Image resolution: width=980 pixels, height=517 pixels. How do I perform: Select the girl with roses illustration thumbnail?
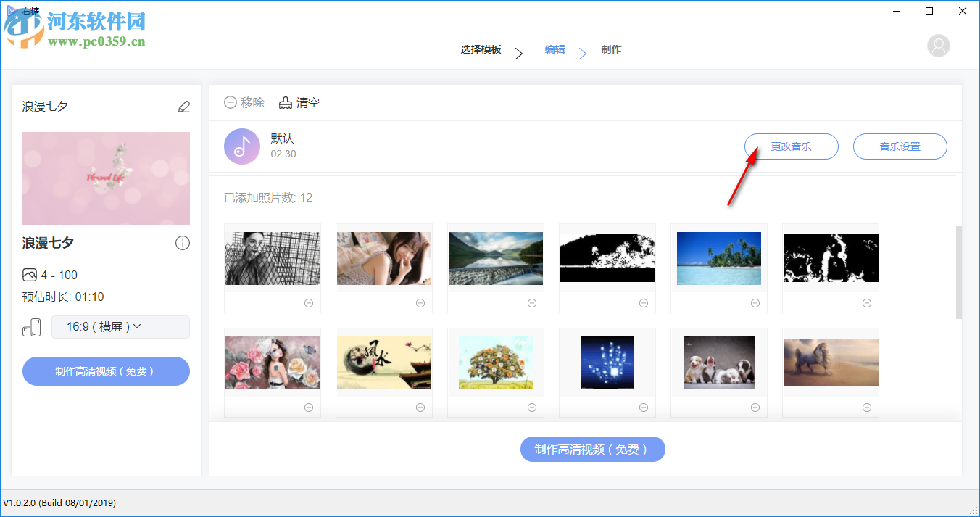[273, 363]
